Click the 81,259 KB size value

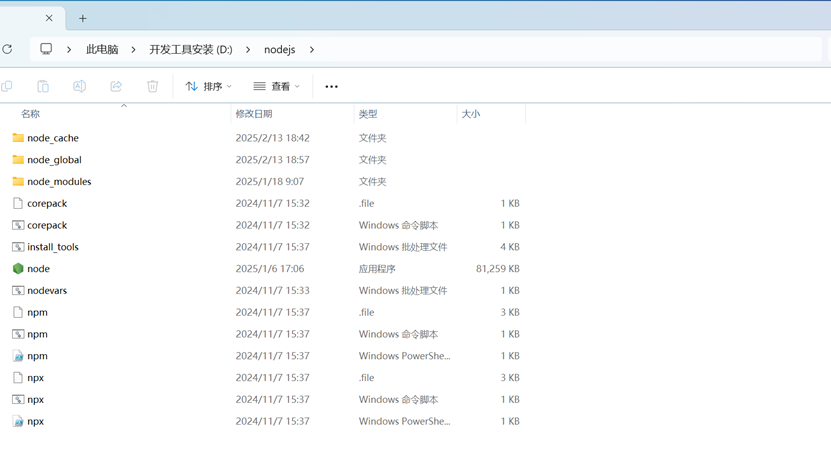coord(498,269)
